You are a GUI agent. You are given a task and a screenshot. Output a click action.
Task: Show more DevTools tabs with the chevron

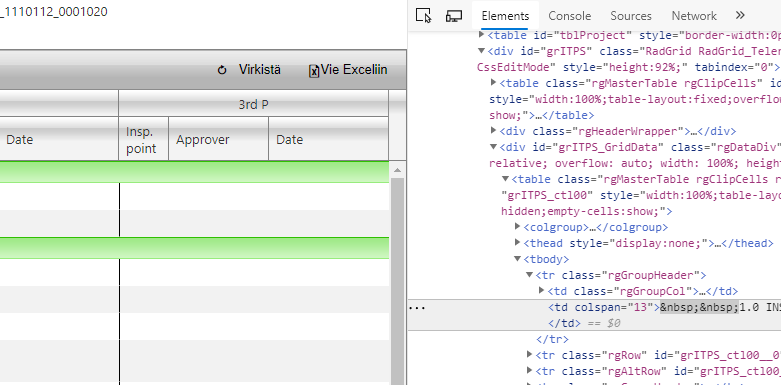tap(740, 15)
